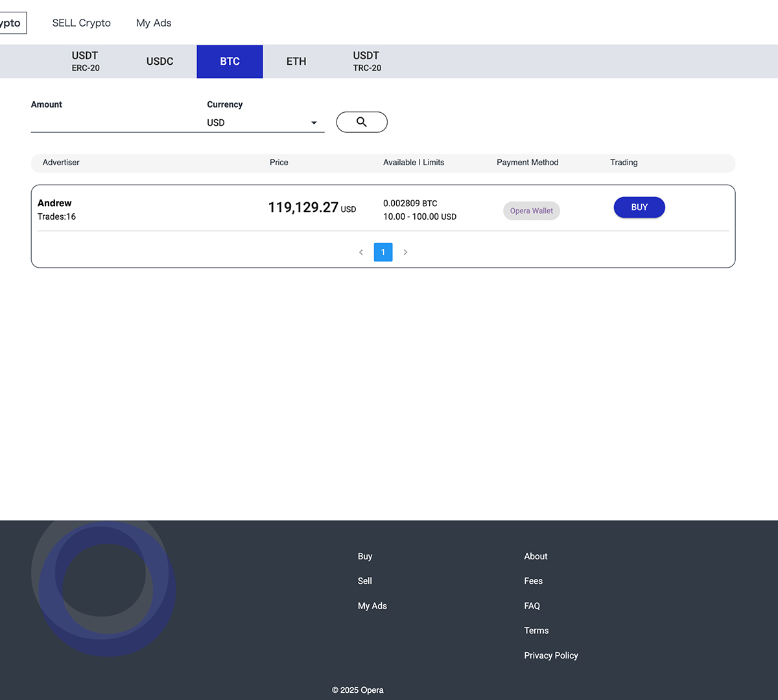The image size is (778, 700).
Task: Select the BTC tab
Action: point(230,62)
